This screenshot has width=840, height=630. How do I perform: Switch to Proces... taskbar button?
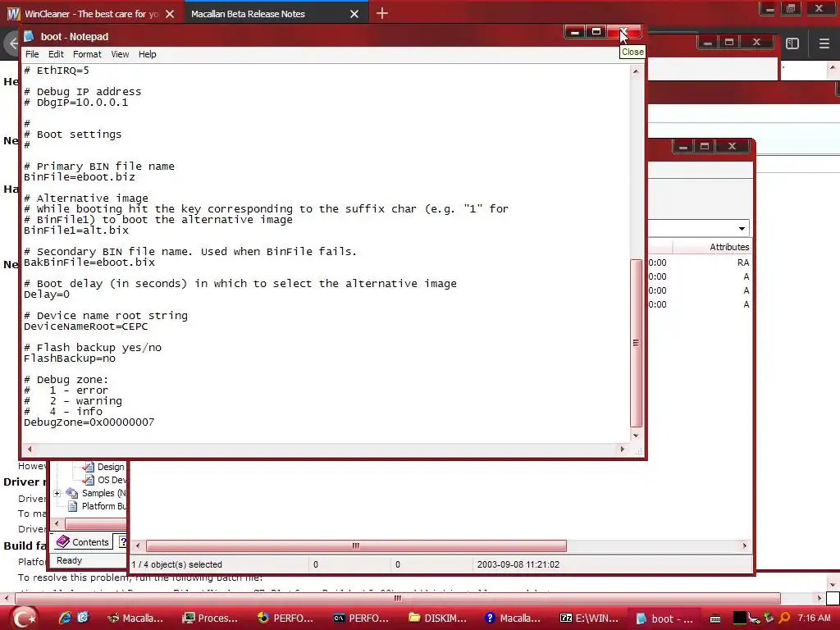pos(210,619)
